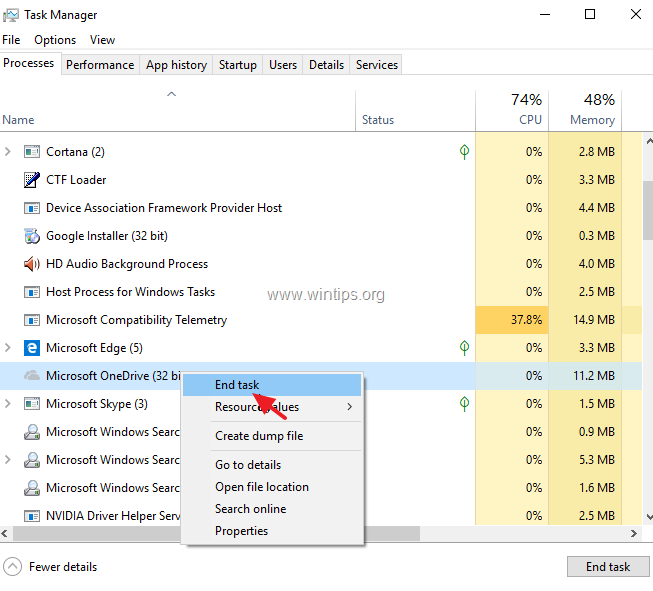This screenshot has height=591, width=653.
Task: Click Microsoft Compatibility Telemetry icon
Action: pos(32,320)
